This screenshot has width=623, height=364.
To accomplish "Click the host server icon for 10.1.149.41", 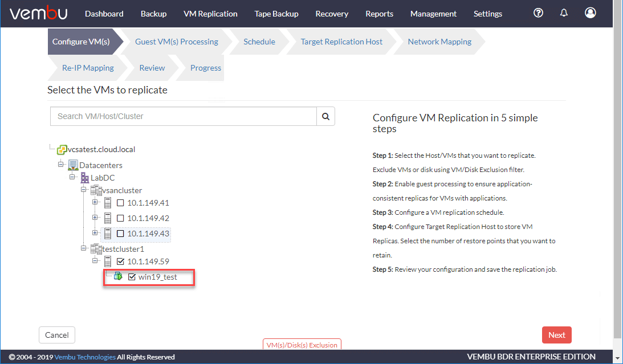I will click(108, 203).
